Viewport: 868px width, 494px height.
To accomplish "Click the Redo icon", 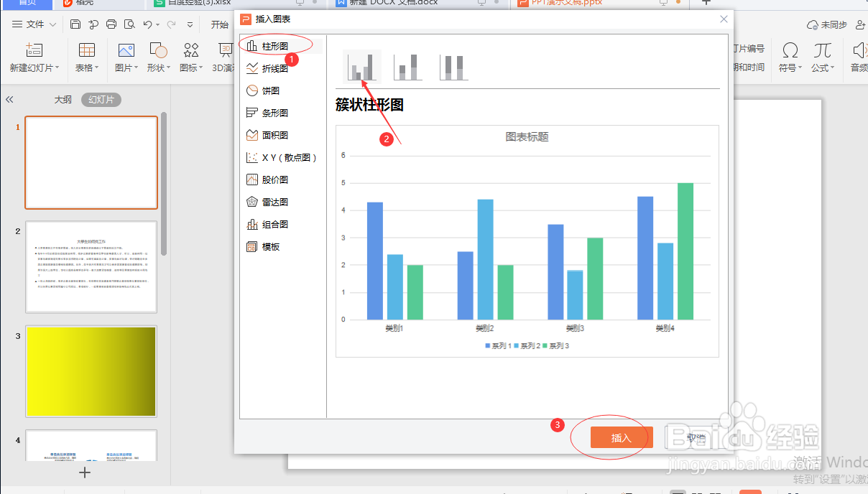I will click(x=171, y=24).
